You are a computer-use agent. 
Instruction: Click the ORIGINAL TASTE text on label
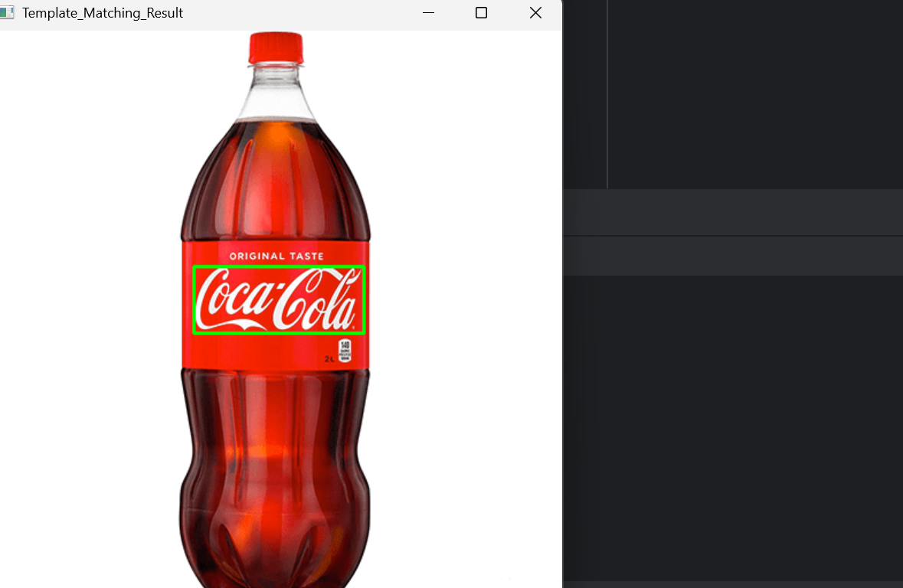[276, 256]
